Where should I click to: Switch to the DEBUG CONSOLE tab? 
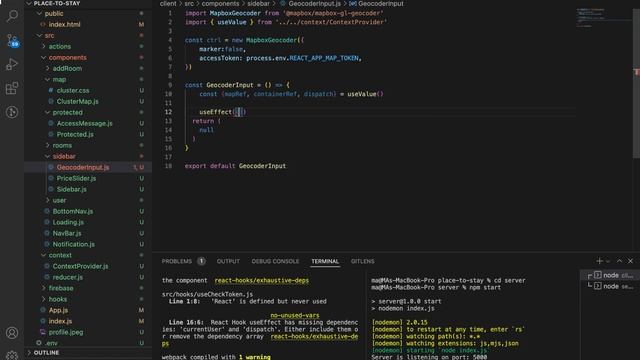pyautogui.click(x=275, y=261)
